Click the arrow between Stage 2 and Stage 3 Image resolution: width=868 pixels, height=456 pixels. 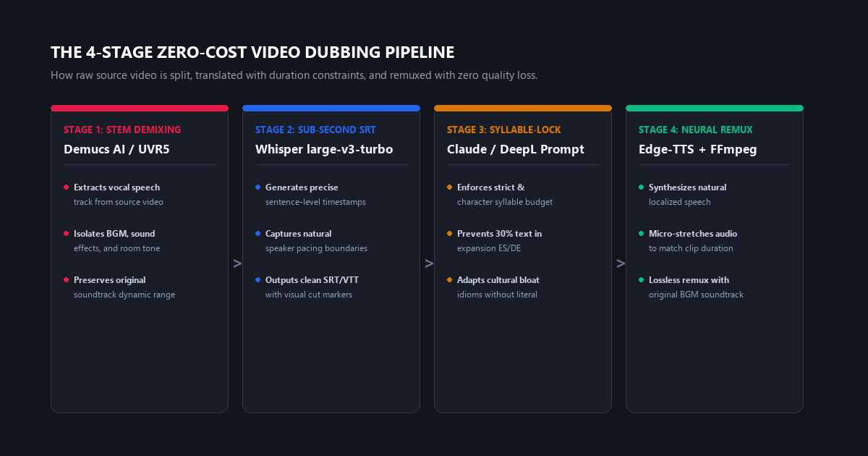(x=429, y=263)
